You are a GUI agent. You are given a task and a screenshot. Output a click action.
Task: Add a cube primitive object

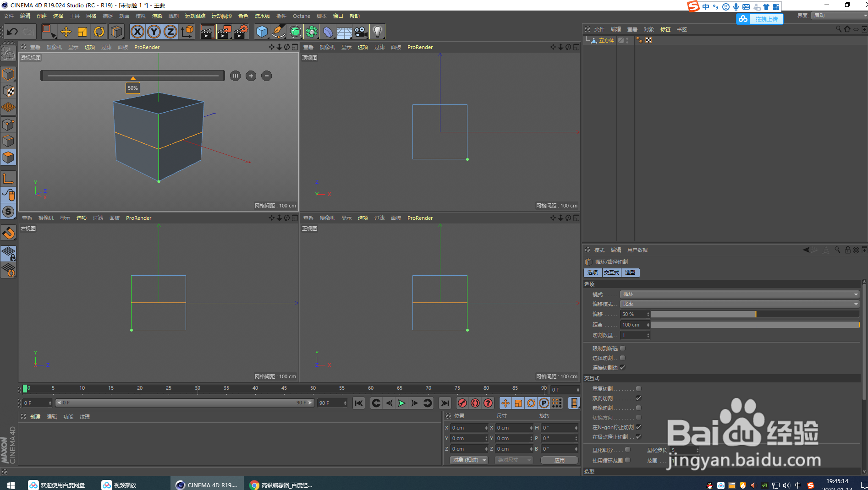point(262,32)
